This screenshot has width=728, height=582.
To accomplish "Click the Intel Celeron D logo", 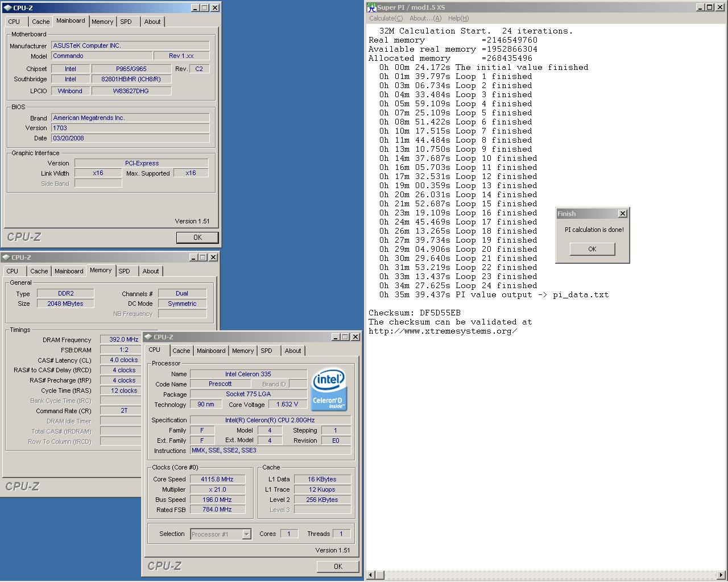I will pyautogui.click(x=329, y=389).
